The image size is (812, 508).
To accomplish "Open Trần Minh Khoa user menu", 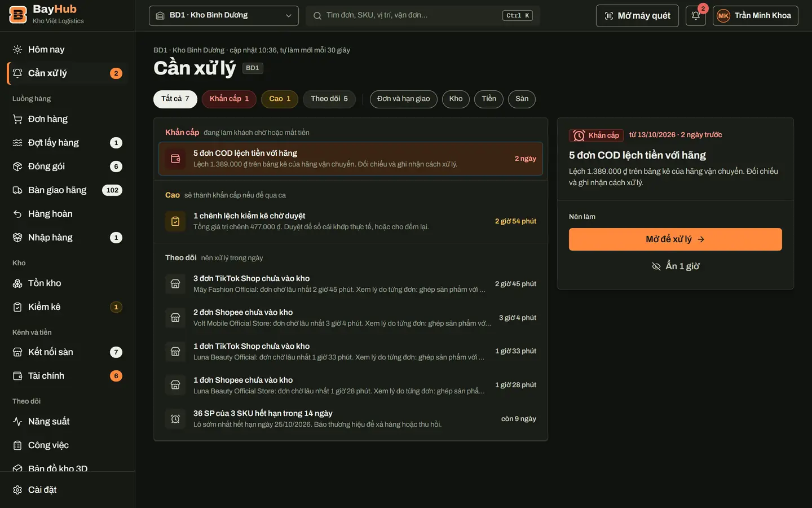I will (756, 16).
